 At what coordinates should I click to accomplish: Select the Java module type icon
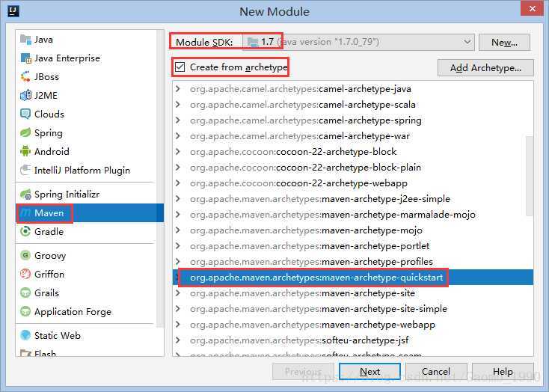pyautogui.click(x=25, y=39)
